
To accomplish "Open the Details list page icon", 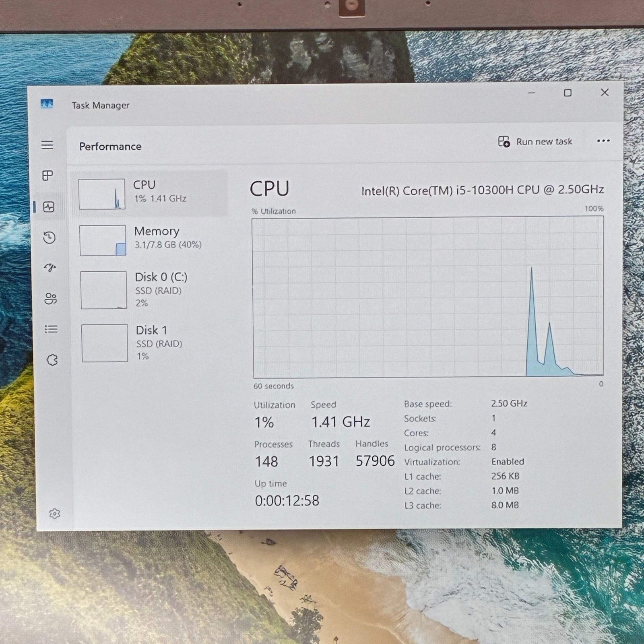I will [51, 329].
